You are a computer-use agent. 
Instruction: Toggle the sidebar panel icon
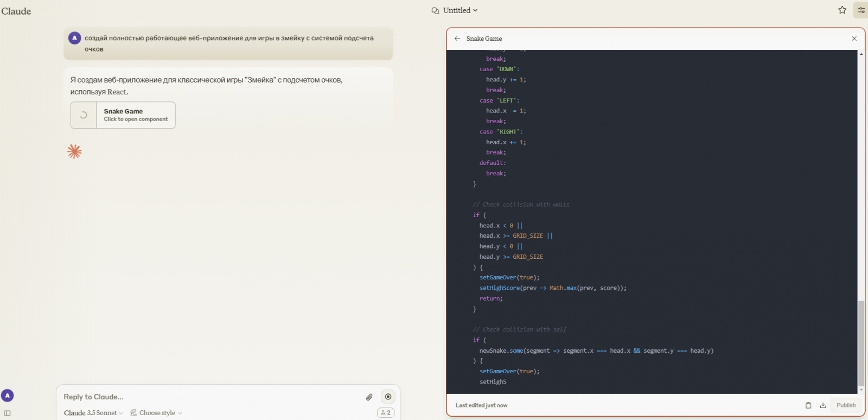pyautogui.click(x=8, y=413)
